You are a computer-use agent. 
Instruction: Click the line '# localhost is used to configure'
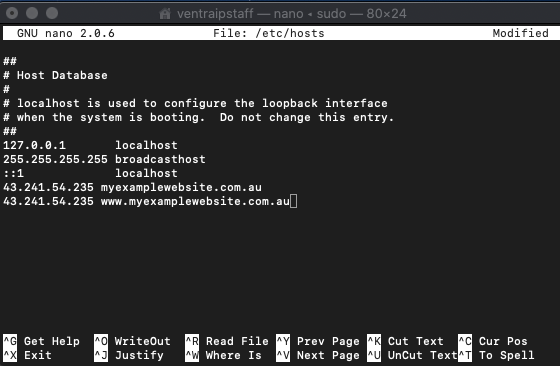point(195,104)
